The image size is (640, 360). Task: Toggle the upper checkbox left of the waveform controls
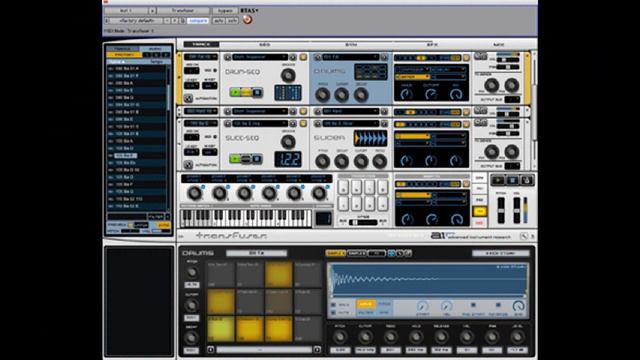click(x=333, y=305)
